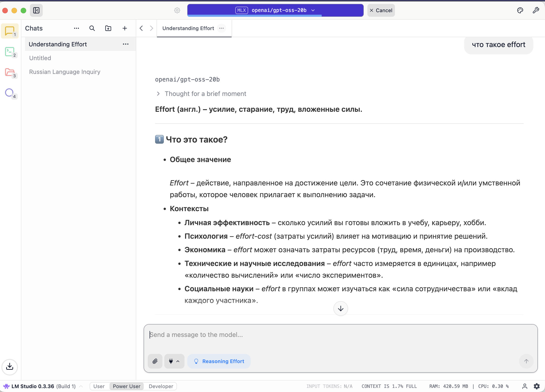Open the openai/gpt-oss-20b model selector

click(x=275, y=10)
